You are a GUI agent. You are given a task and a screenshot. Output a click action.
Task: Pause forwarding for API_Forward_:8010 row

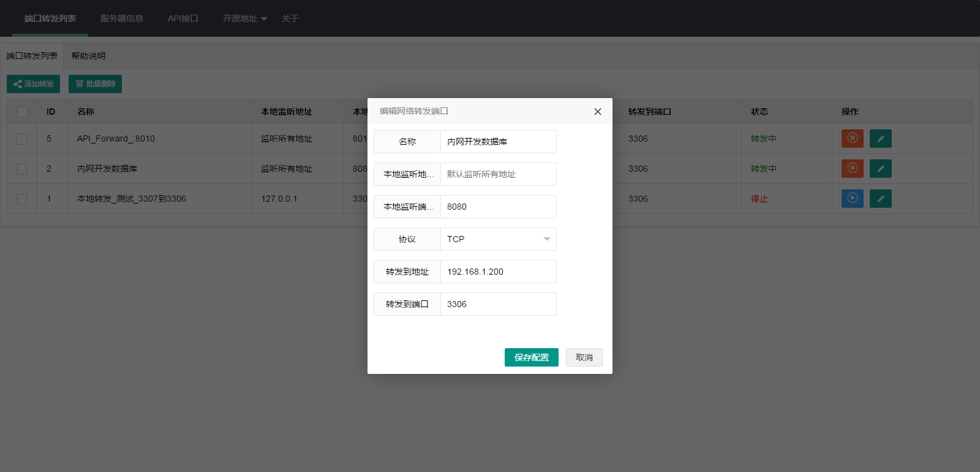(852, 139)
